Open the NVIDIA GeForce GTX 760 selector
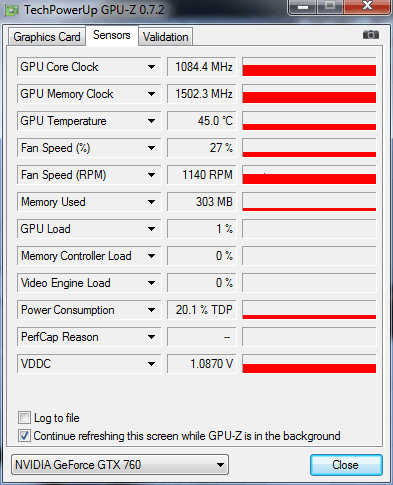Image resolution: width=393 pixels, height=485 pixels. (120, 465)
